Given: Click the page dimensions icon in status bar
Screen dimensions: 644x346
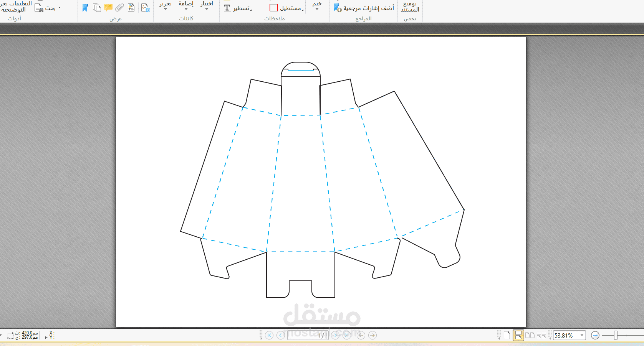Looking at the screenshot, I should (x=10, y=336).
